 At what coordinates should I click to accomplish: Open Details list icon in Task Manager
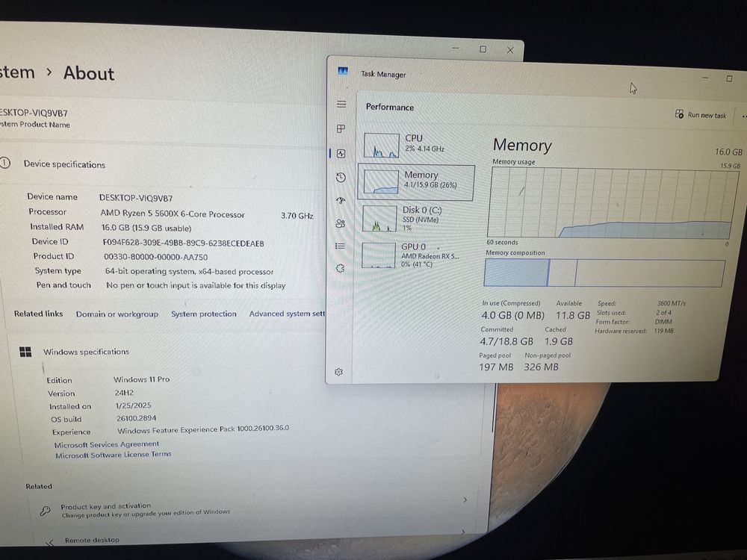(340, 246)
